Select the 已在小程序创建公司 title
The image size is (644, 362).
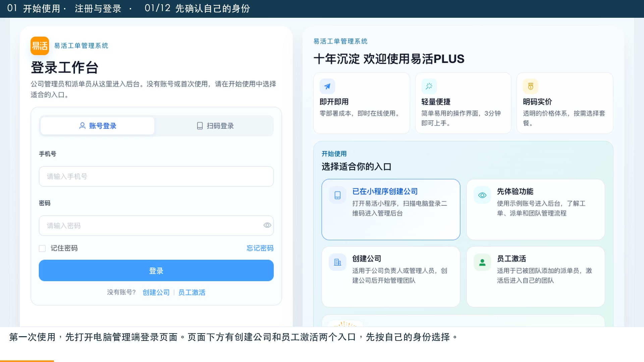tap(385, 191)
